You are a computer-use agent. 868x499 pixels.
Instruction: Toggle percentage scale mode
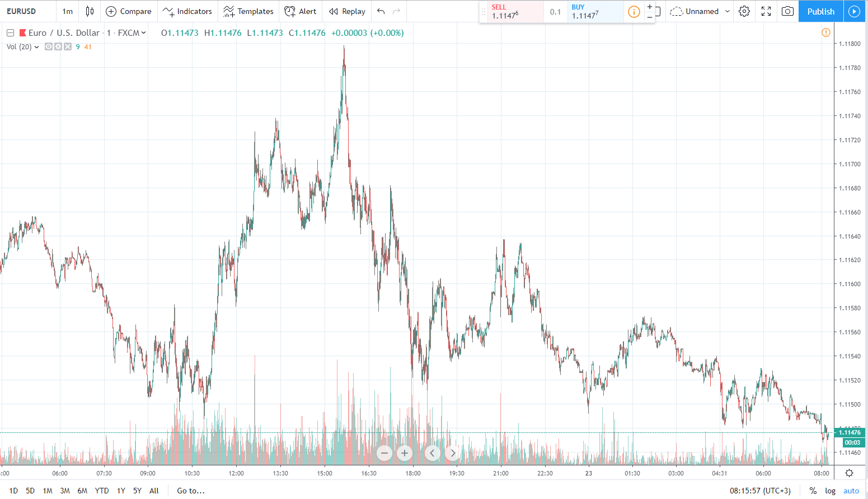(x=813, y=491)
